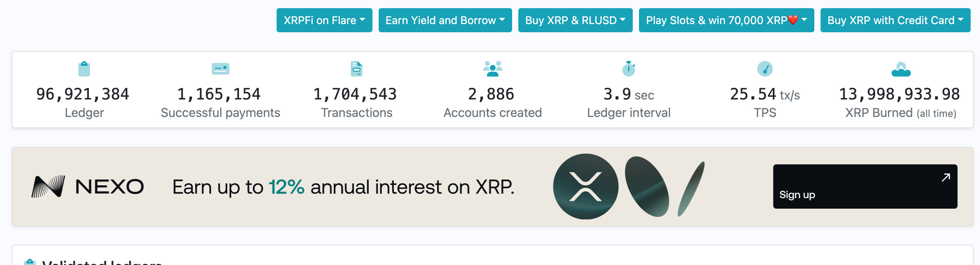Click the Nexo 12% annual interest text
Screen dimensions: 980x265
[x=343, y=187]
